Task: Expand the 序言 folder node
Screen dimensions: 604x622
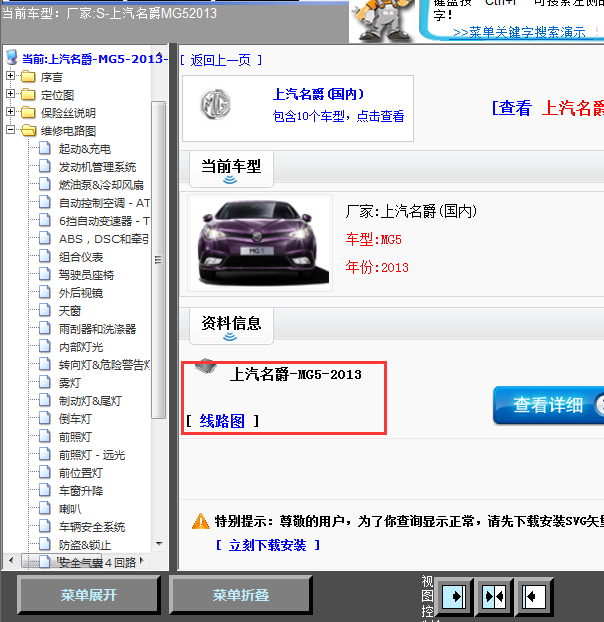Action: tap(11, 76)
